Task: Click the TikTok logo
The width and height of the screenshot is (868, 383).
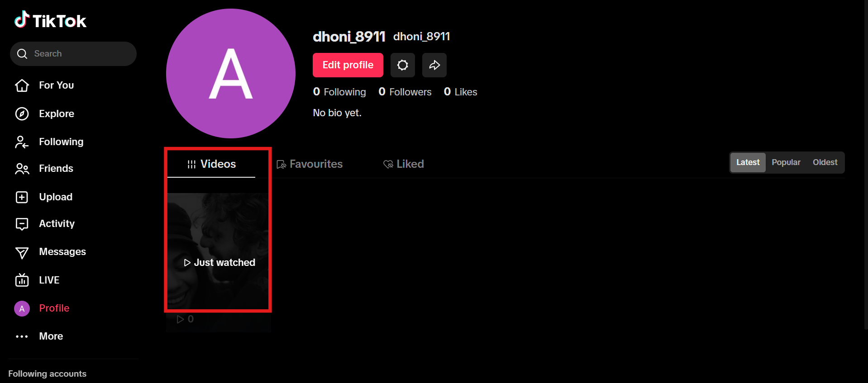Action: (x=50, y=20)
